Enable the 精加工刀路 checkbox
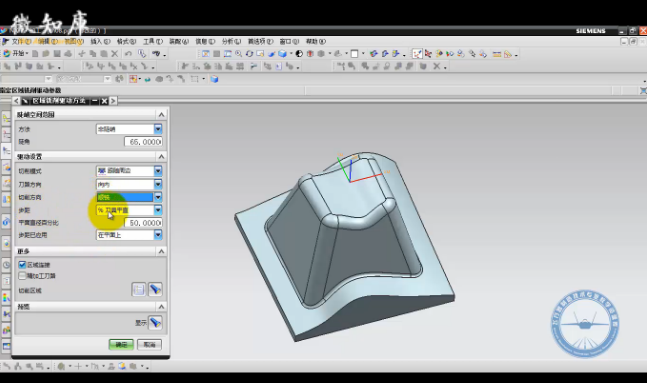Screen dimensions: 647x383 pos(22,275)
